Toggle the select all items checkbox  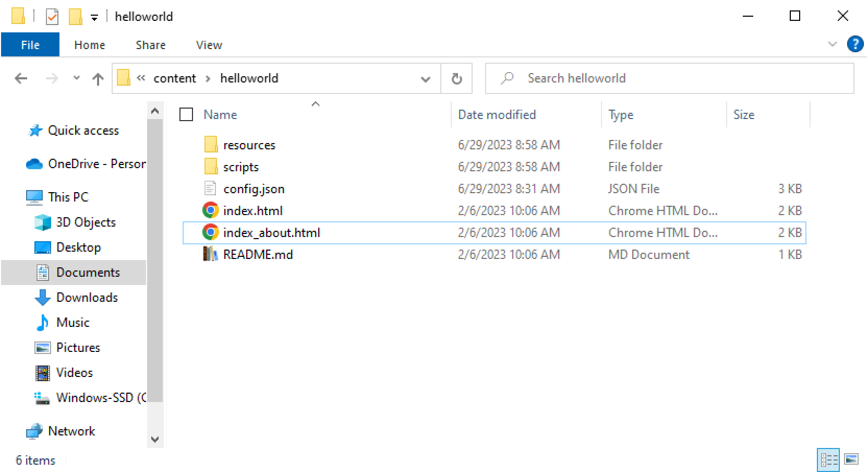186,114
